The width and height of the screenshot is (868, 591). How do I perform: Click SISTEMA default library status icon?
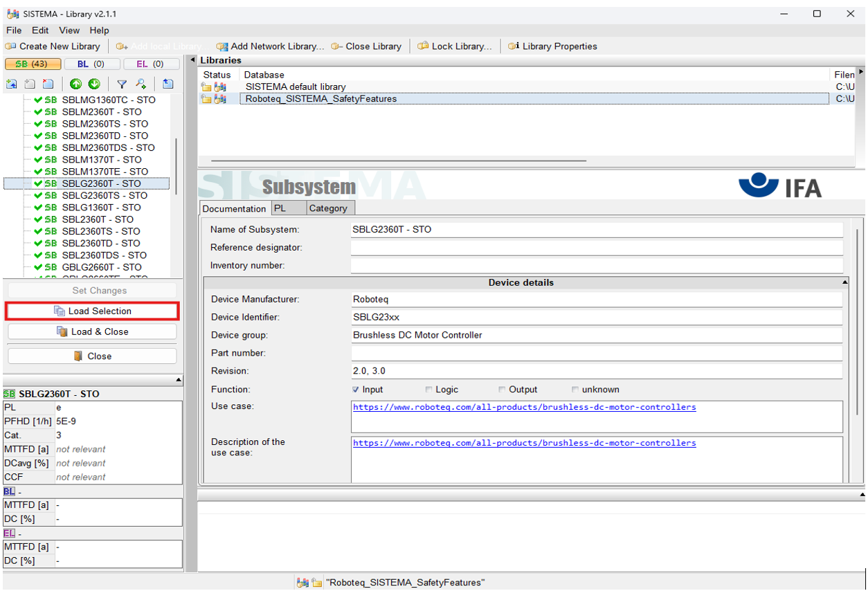[x=214, y=87]
